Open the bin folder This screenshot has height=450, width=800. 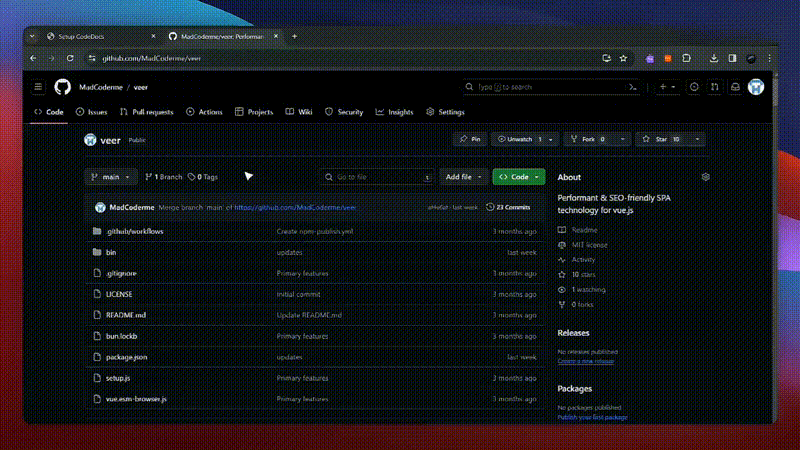[111, 253]
